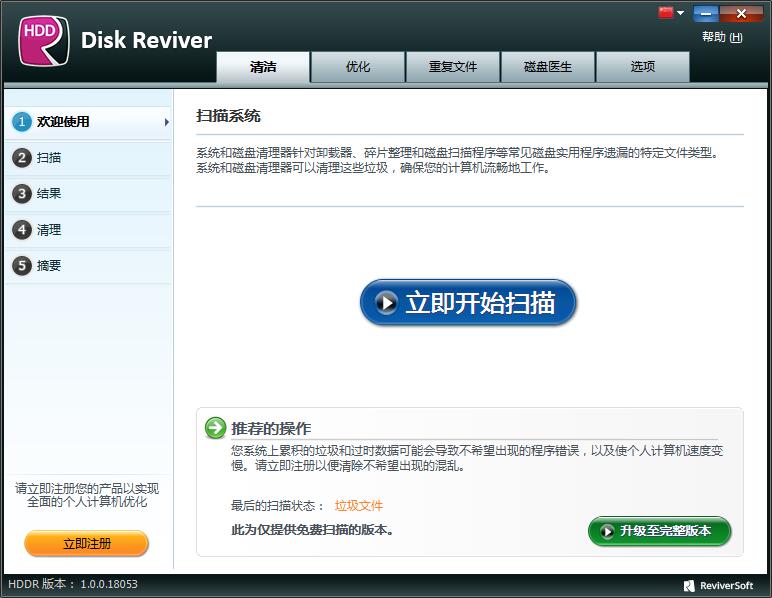Switch to the 清洁 tab

(x=263, y=67)
